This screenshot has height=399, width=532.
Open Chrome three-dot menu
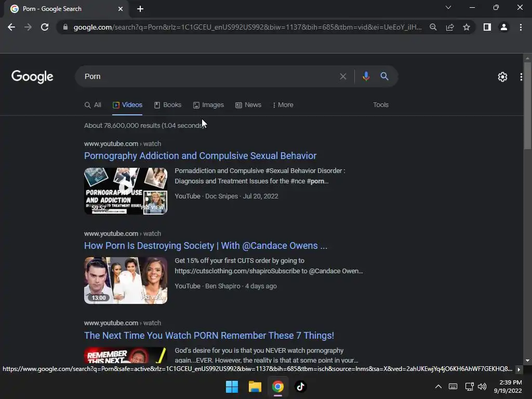point(521,27)
